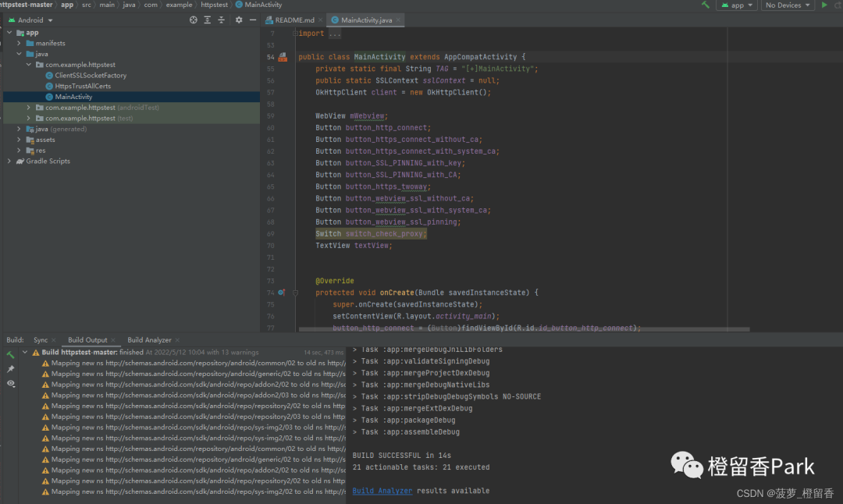Click hammer rebuild icon in Build panel
Image resolution: width=843 pixels, height=504 pixels.
tap(10, 355)
